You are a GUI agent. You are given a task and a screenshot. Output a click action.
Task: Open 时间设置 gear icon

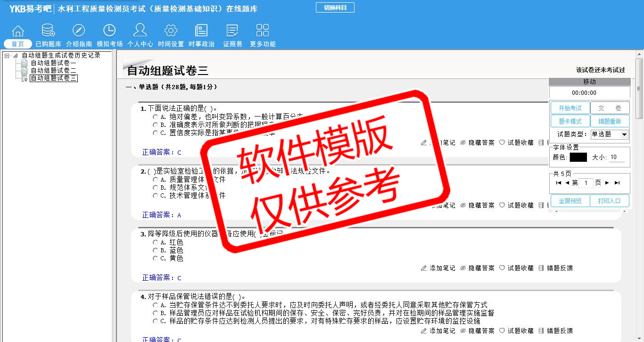[x=171, y=31]
